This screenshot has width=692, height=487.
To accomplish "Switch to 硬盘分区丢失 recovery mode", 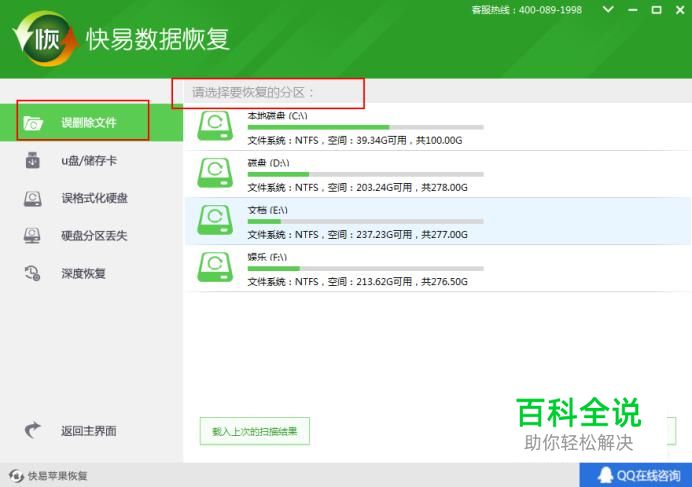I will [91, 236].
